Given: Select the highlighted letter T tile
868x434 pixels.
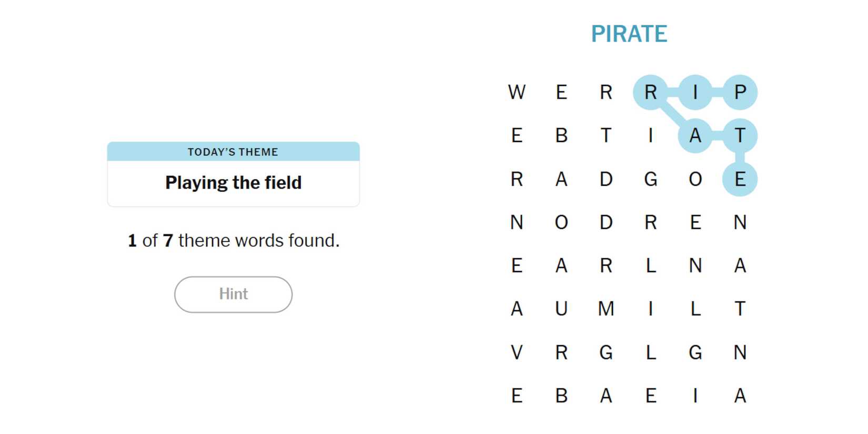Looking at the screenshot, I should pyautogui.click(x=740, y=136).
